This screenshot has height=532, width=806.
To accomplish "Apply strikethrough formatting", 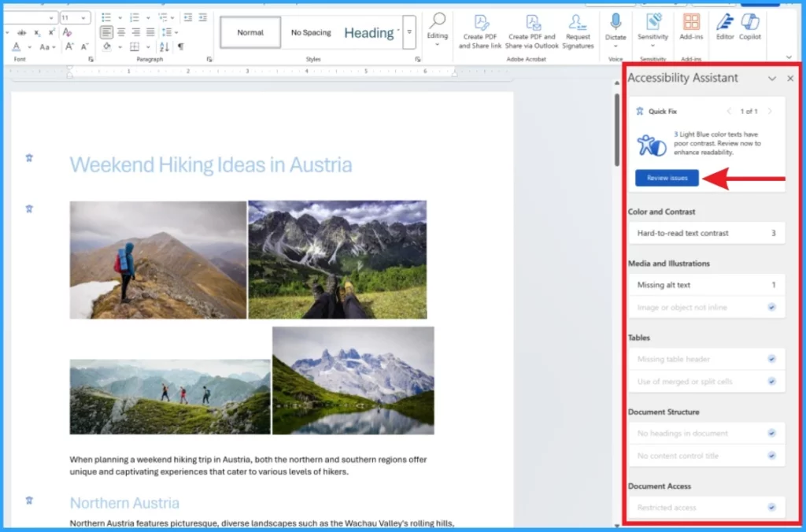I will 21,32.
